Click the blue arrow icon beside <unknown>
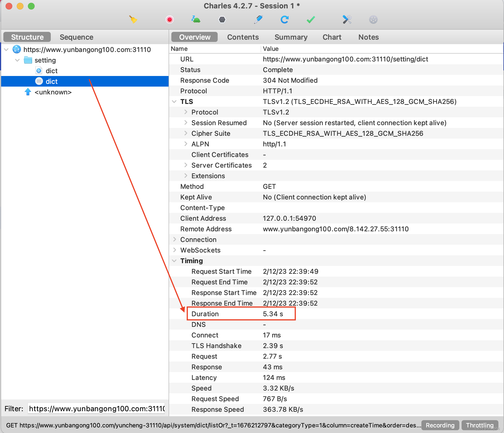The width and height of the screenshot is (504, 433). 28,92
